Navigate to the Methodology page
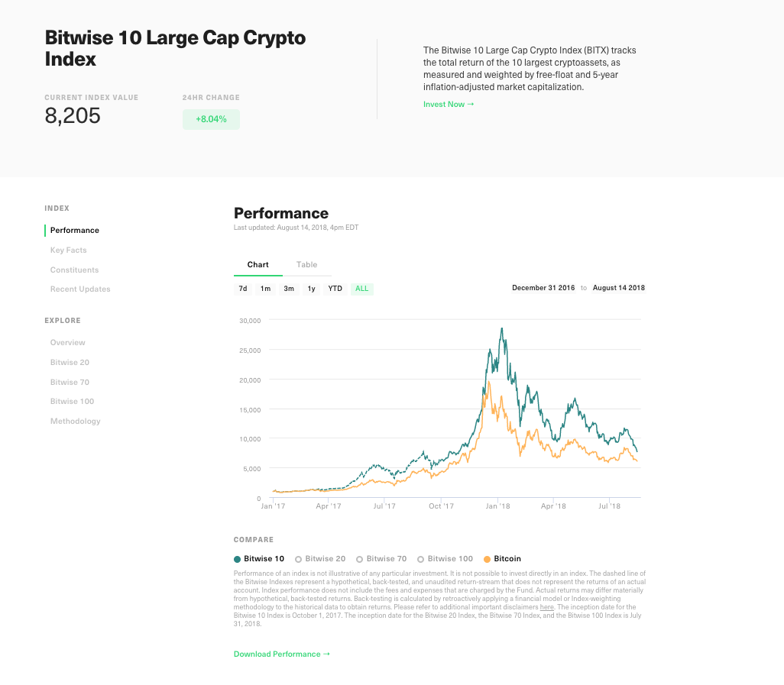Screen dimensions: 784x685 point(75,421)
